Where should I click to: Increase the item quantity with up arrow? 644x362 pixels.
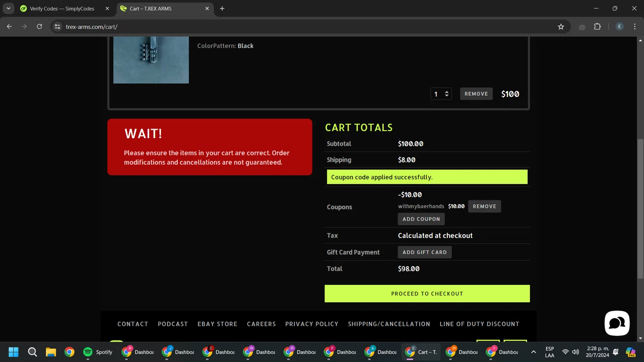point(447,91)
